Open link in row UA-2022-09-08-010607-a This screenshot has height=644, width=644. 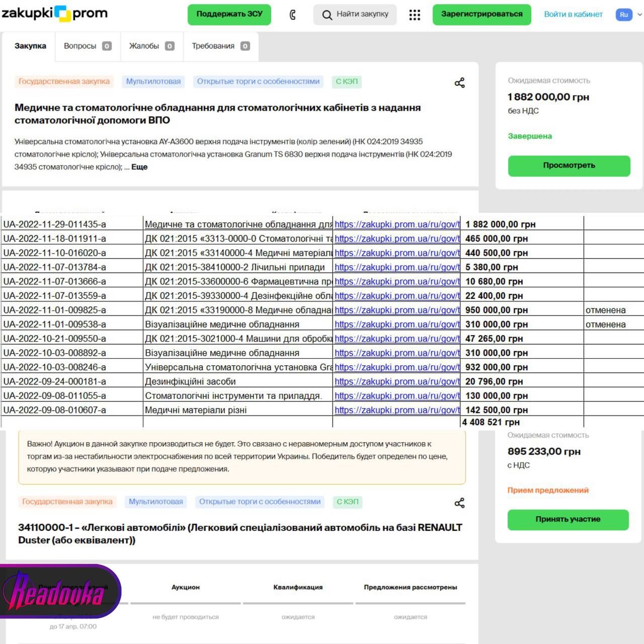click(397, 410)
